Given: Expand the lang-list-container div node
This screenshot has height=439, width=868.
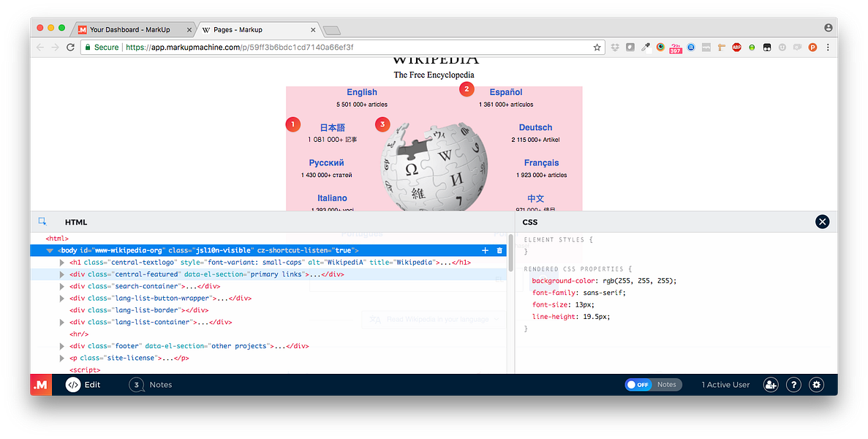Looking at the screenshot, I should (x=62, y=322).
